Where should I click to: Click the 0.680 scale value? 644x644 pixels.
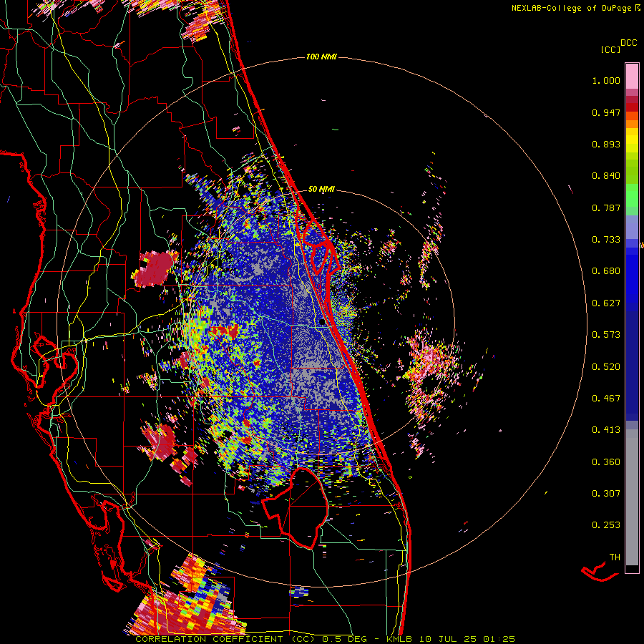coord(606,271)
